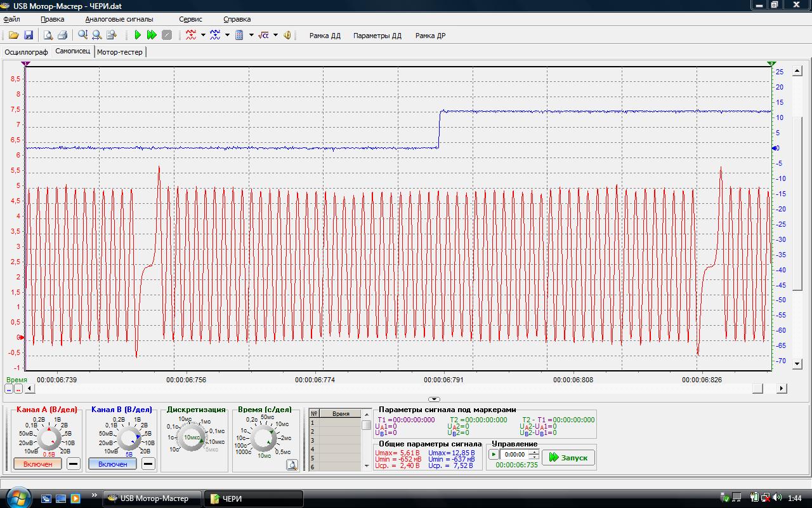The height and width of the screenshot is (508, 812).
Task: Click the 0:00:00 time input field
Action: click(x=514, y=455)
